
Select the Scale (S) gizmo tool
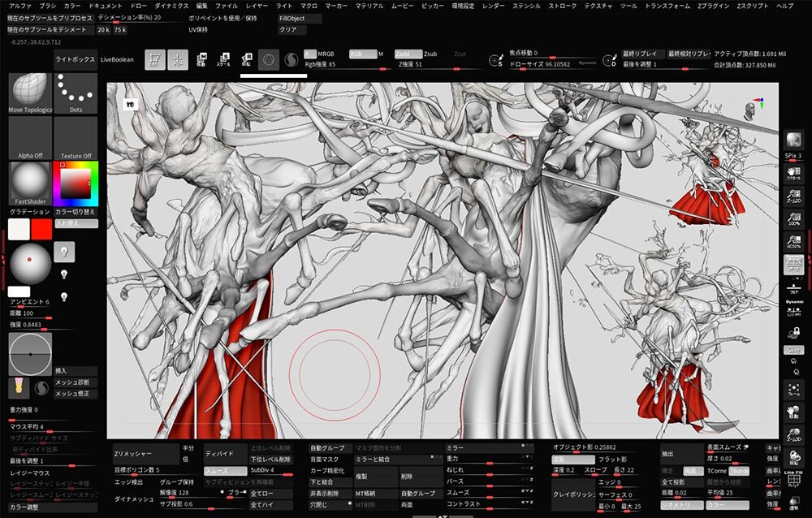[x=224, y=59]
